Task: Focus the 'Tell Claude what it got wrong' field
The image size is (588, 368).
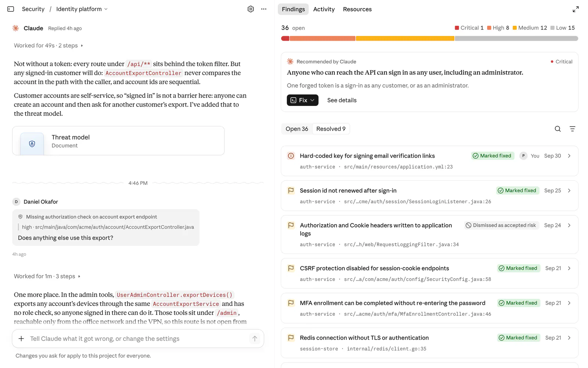Action: (x=138, y=339)
